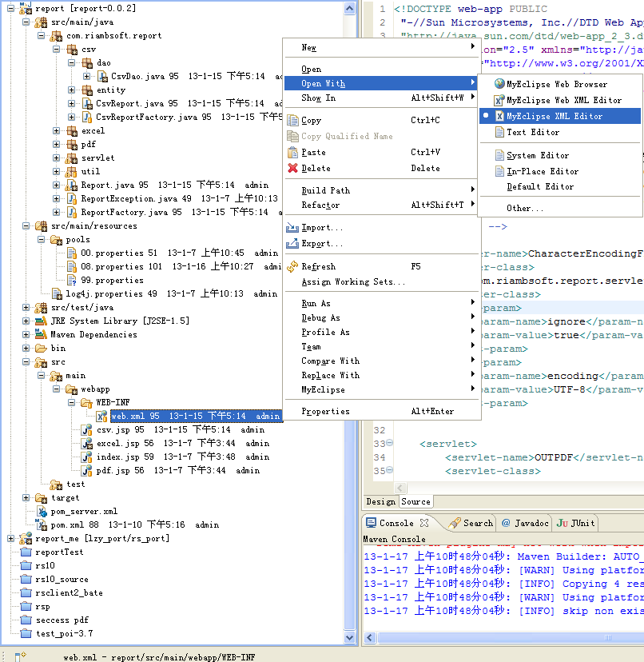Click the Copy icon in context menu
This screenshot has height=662, width=644.
click(x=292, y=120)
